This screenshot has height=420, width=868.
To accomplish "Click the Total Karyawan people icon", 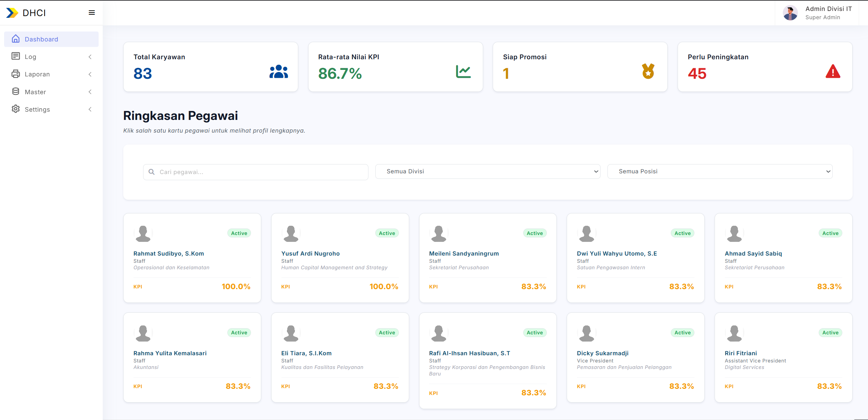I will [279, 72].
